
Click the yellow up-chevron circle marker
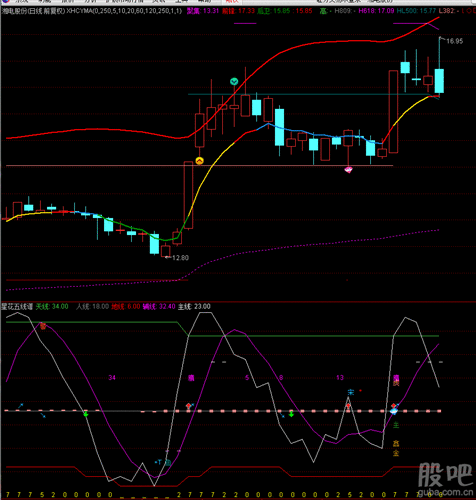pos(199,161)
